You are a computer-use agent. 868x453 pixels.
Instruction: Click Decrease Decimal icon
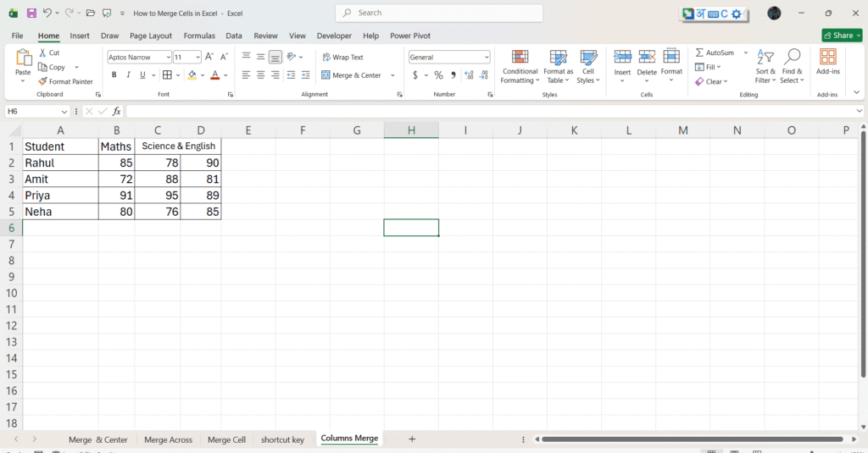484,75
